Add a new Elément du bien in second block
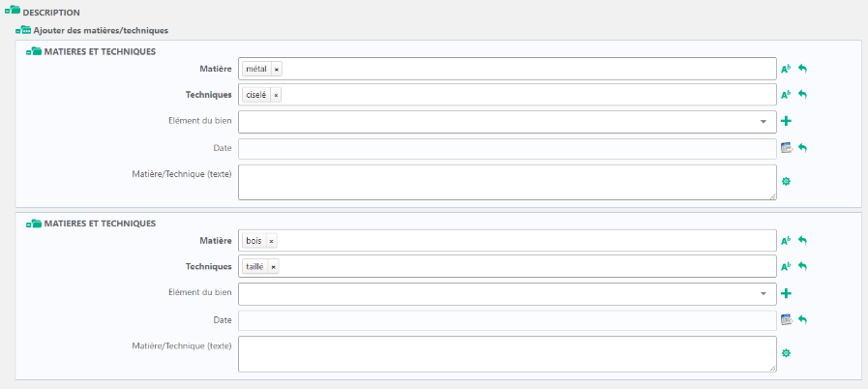Viewport: 868px width, 389px height. coord(787,294)
